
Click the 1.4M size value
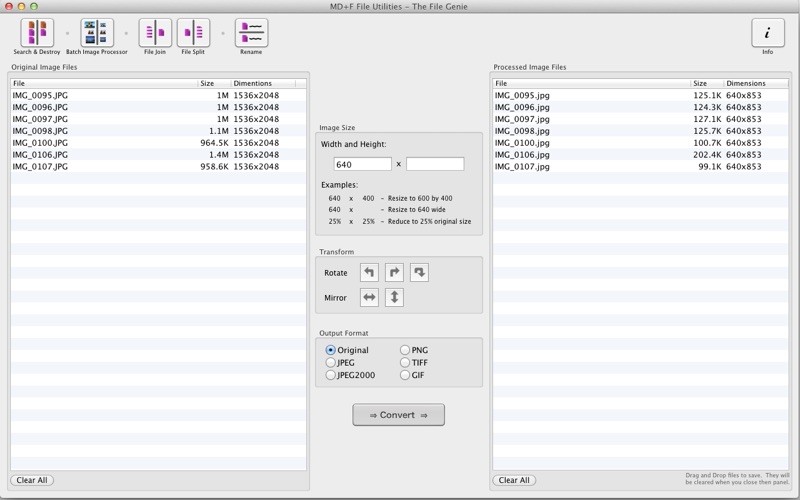(218, 155)
